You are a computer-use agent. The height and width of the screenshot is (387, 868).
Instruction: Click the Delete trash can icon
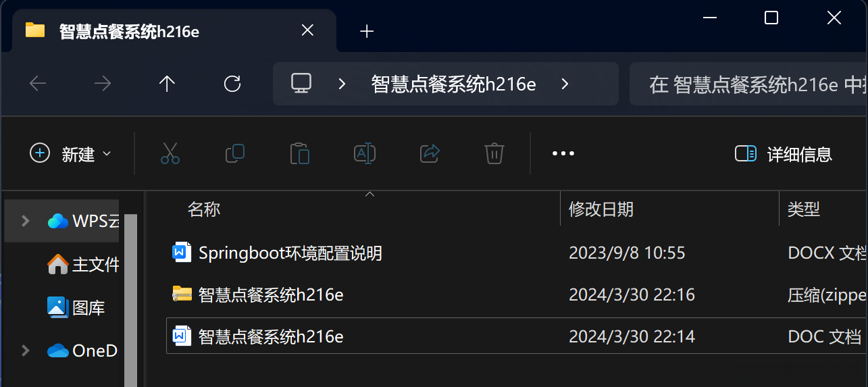pos(494,154)
